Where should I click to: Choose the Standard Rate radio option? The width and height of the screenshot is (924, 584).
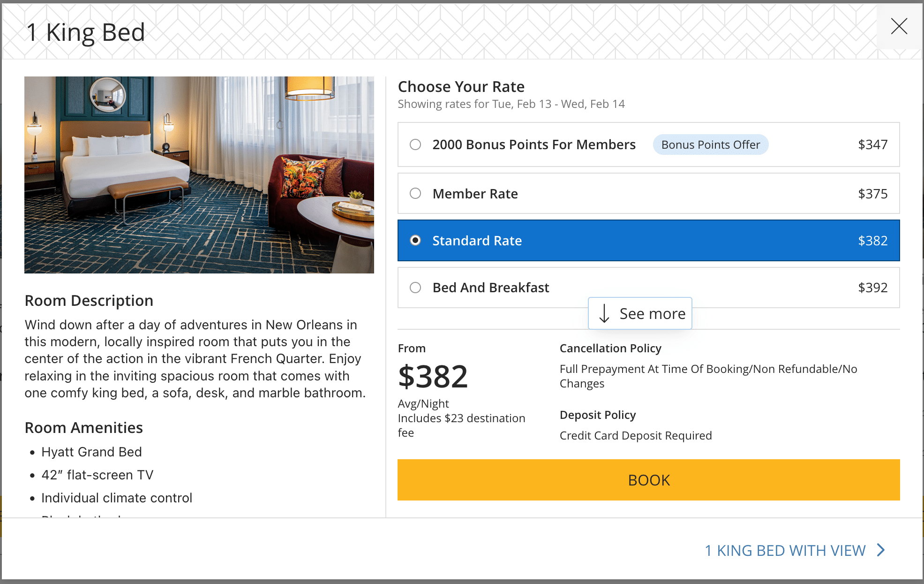point(415,240)
